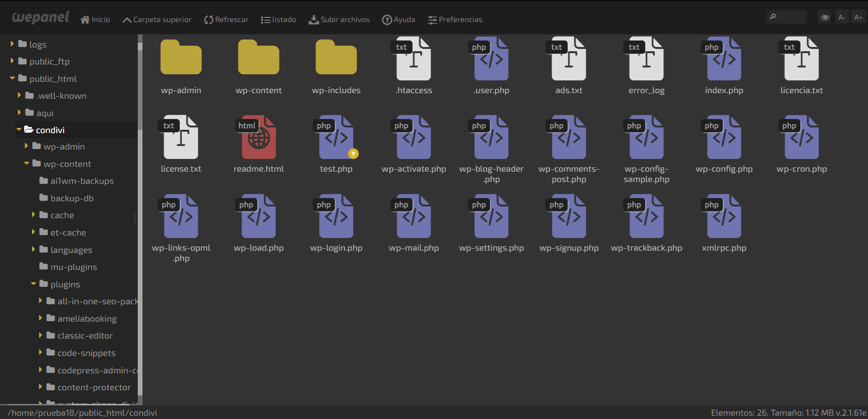Image resolution: width=868 pixels, height=419 pixels.
Task: Collapse the public_html tree folder arrow
Action: click(13, 79)
